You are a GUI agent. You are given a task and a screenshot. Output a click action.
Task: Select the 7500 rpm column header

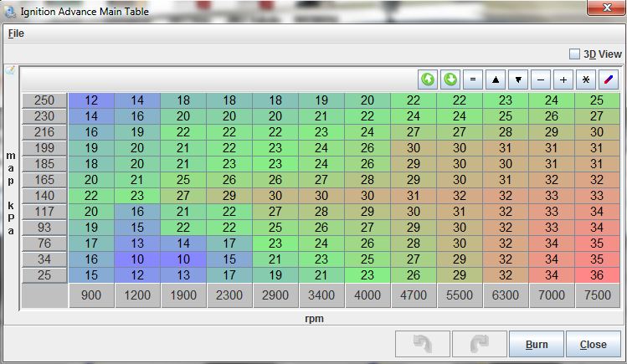click(x=598, y=296)
